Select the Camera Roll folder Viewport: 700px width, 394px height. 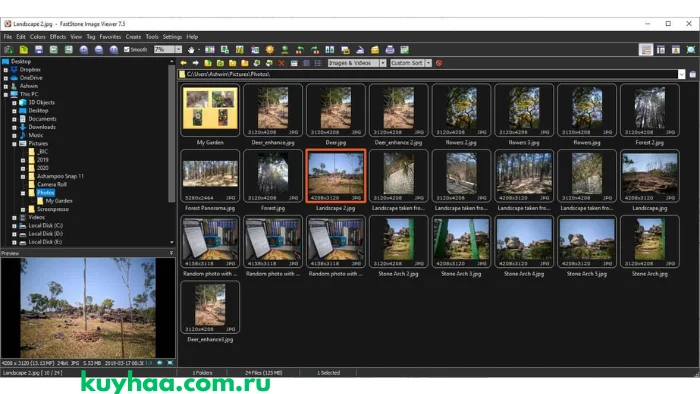point(52,184)
